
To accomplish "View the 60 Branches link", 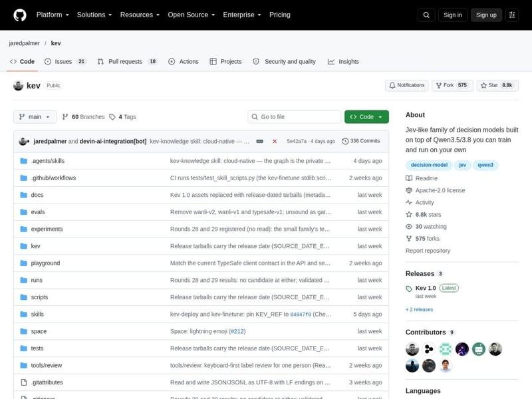I will 84,117.
